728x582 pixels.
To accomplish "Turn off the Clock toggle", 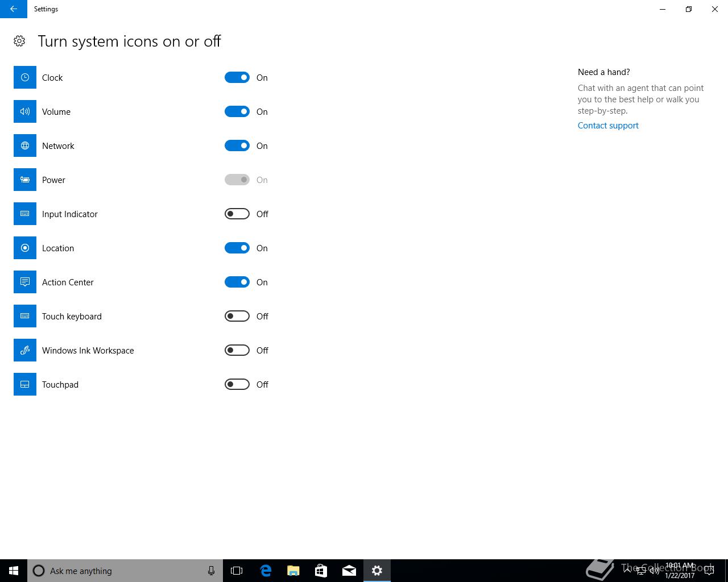I will point(237,77).
